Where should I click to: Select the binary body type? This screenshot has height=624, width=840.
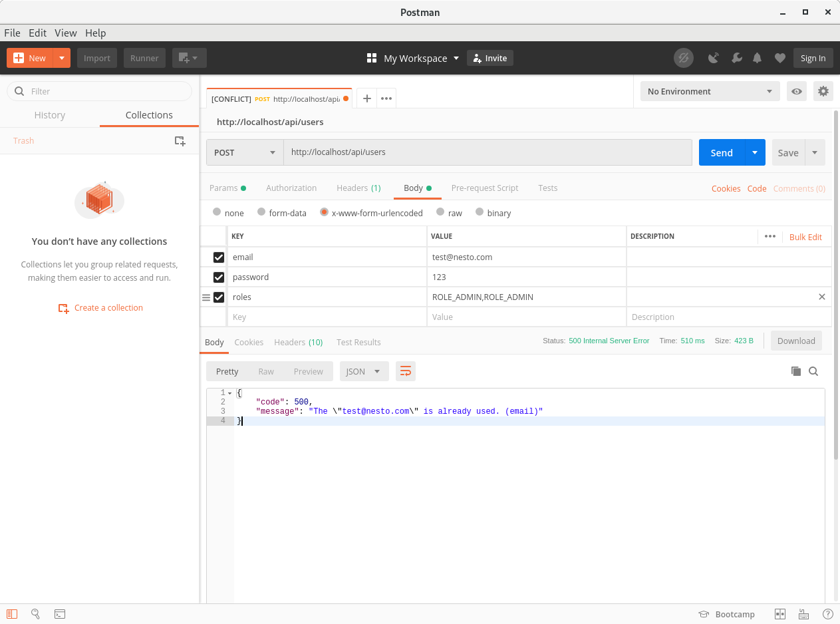point(480,212)
